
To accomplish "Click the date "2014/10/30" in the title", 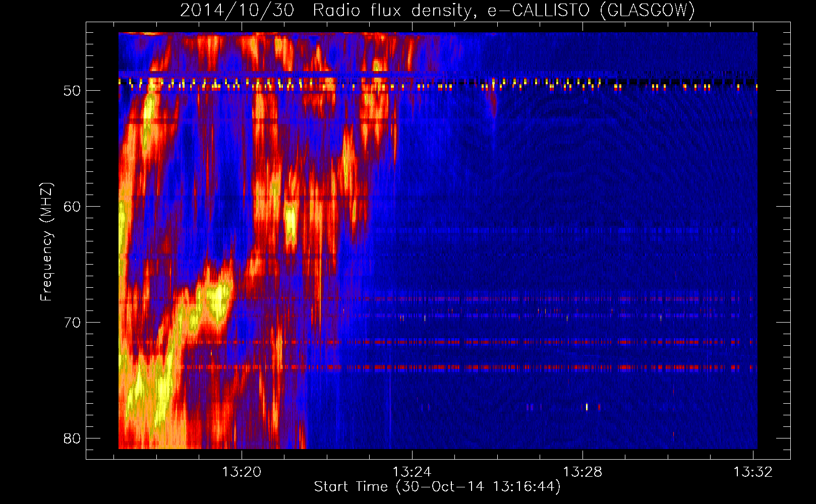I will 237,11.
